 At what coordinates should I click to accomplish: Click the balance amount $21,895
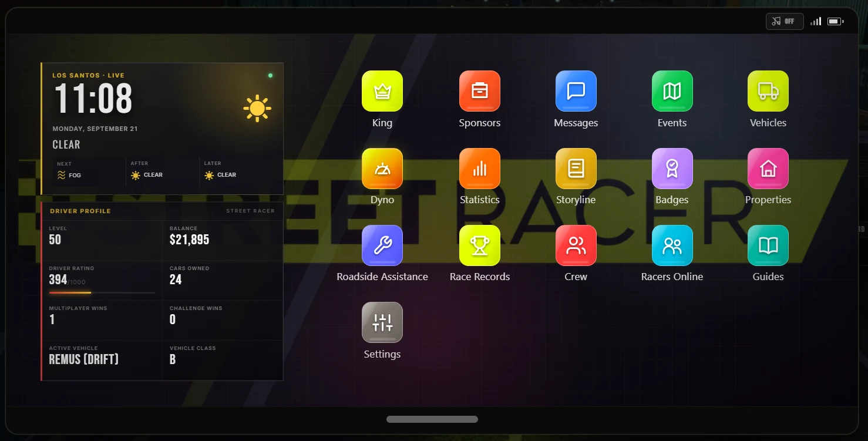coord(189,240)
